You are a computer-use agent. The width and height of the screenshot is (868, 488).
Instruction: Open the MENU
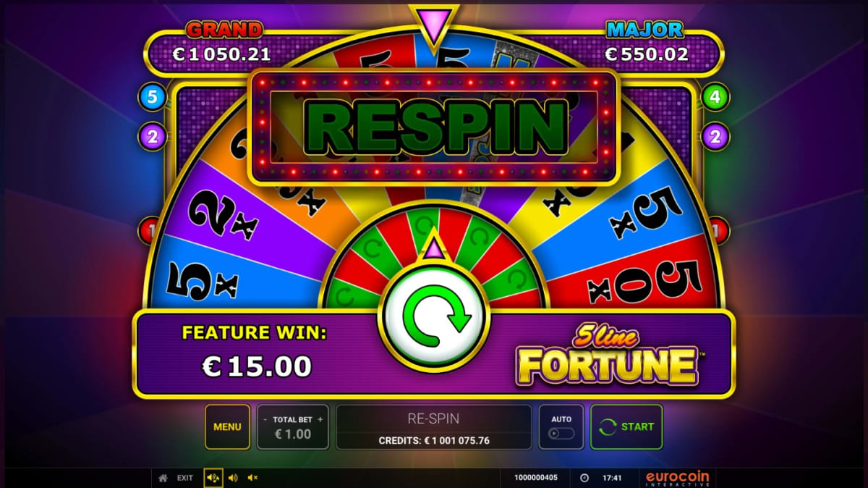[x=227, y=427]
